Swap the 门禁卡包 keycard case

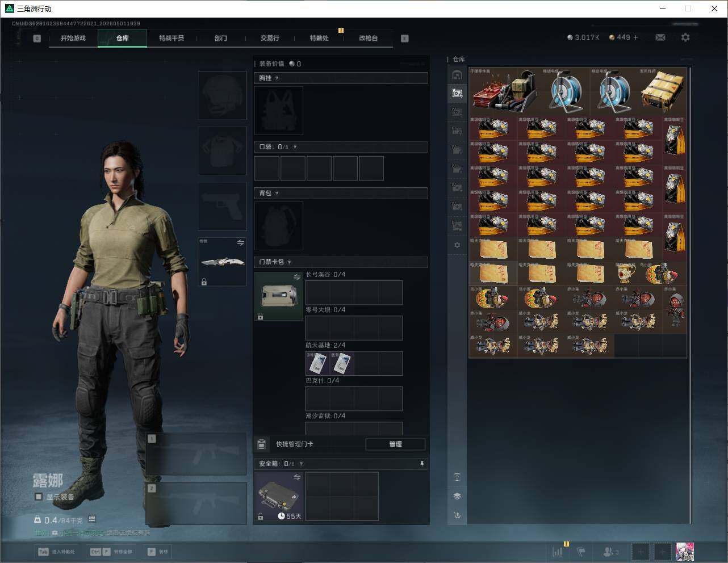coord(297,277)
